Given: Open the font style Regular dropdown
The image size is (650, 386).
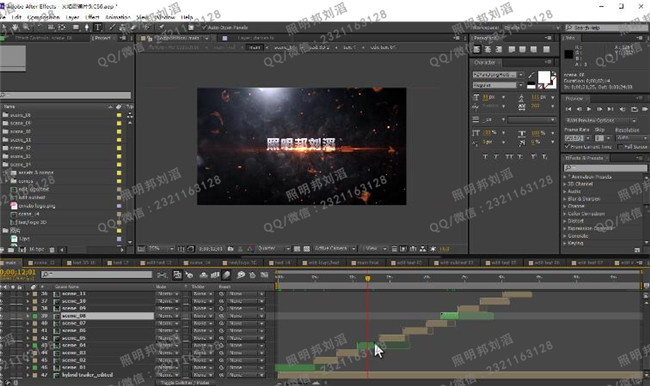Looking at the screenshot, I should pos(497,85).
